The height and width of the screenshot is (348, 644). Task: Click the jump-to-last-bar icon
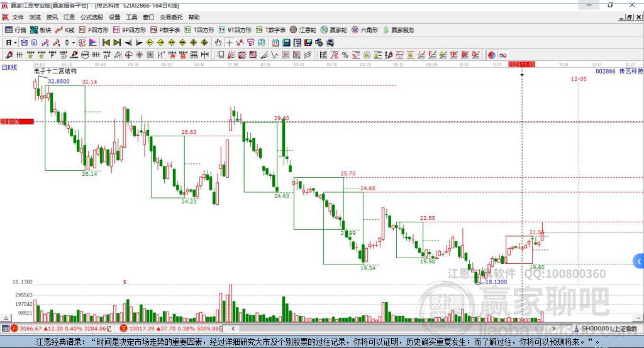[x=117, y=43]
